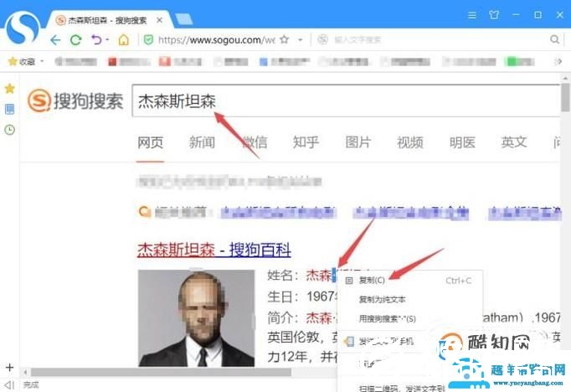Expand the address bar dropdown arrow
571x392 pixels.
pos(301,39)
